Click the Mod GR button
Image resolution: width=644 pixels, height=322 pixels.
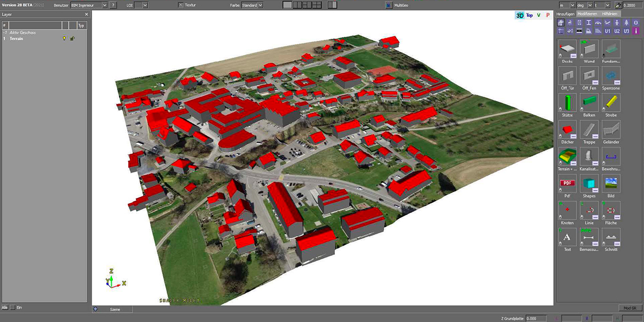point(630,309)
